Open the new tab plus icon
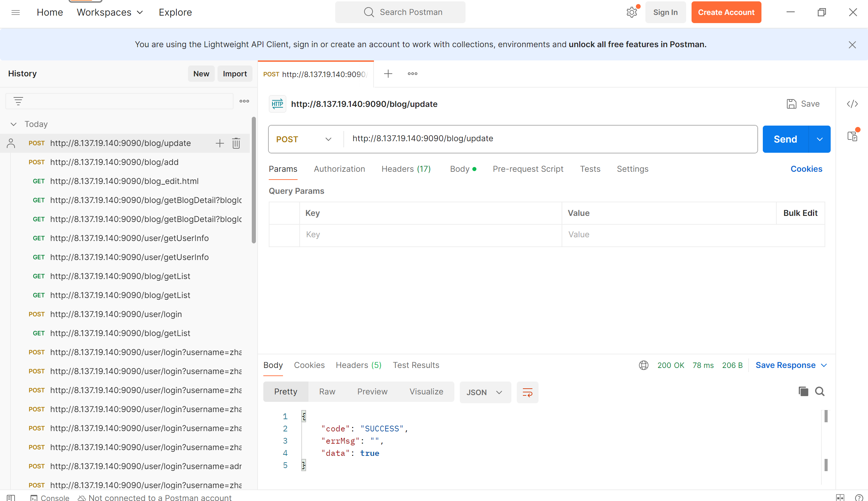Viewport: 868px width, 501px height. 388,74
